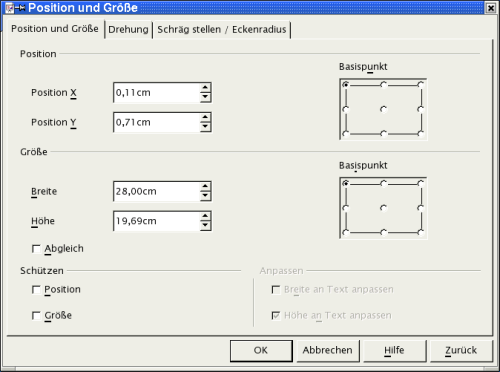Increase Breite width spinner value
500x372 pixels.
click(x=205, y=187)
